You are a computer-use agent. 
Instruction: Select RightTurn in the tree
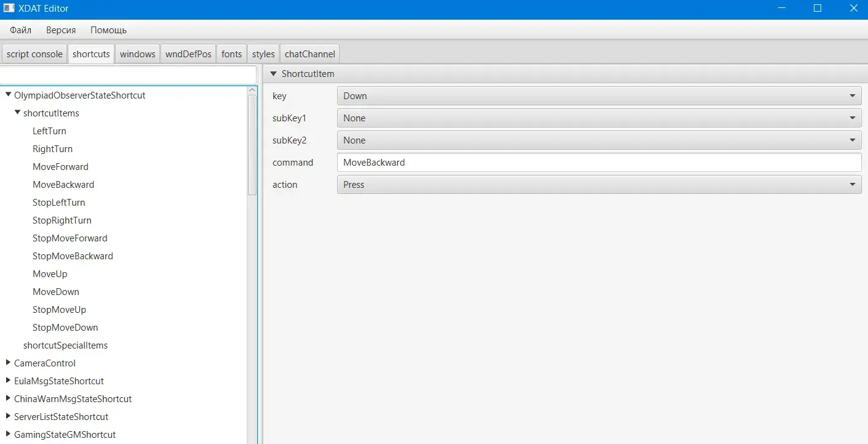tap(52, 148)
